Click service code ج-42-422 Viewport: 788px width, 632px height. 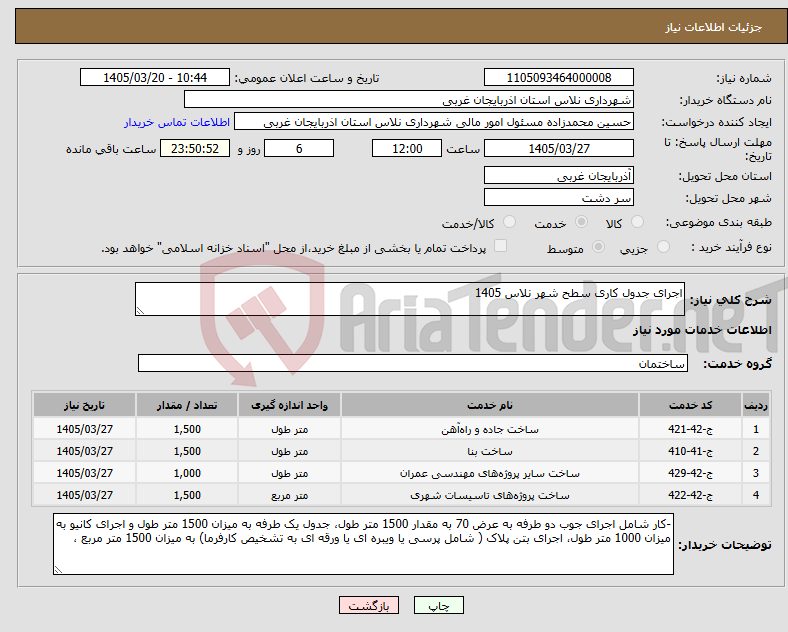point(691,495)
